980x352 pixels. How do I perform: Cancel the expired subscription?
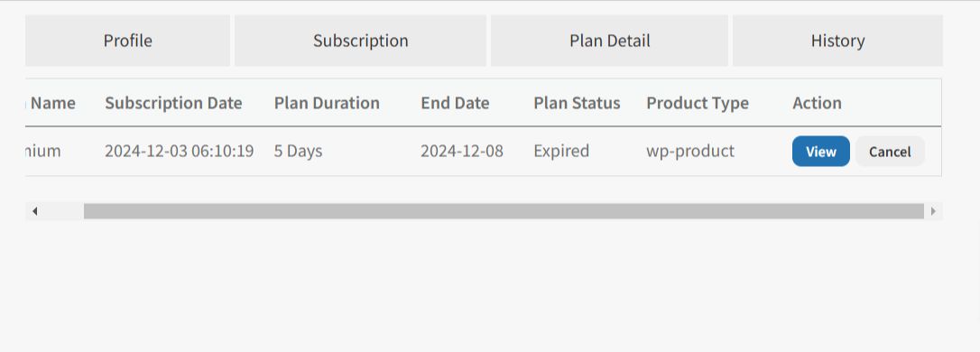[890, 152]
